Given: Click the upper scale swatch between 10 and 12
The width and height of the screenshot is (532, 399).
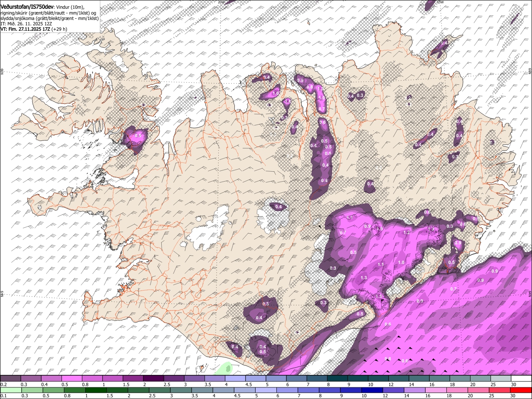Looking at the screenshot, I should pos(378,379).
